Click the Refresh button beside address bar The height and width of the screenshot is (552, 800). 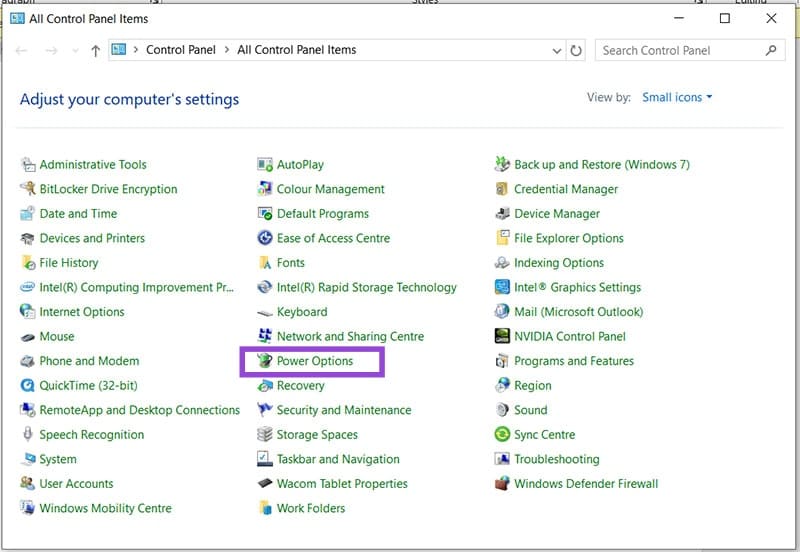(576, 50)
